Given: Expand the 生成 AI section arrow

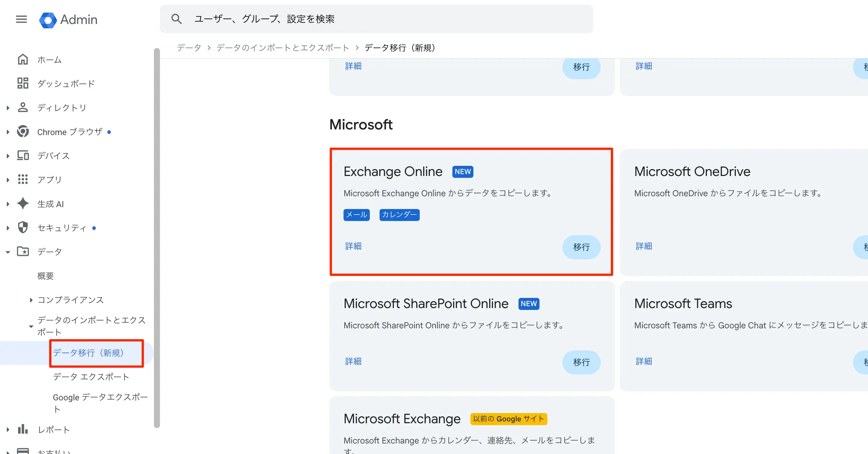Looking at the screenshot, I should 8,204.
